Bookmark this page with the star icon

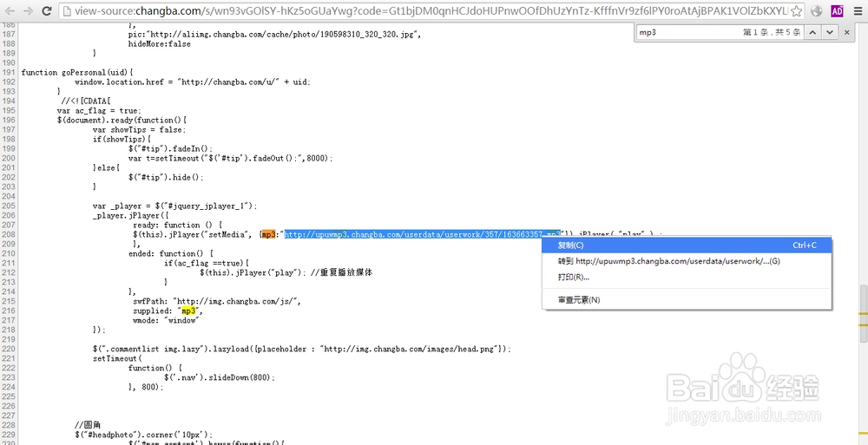(796, 10)
